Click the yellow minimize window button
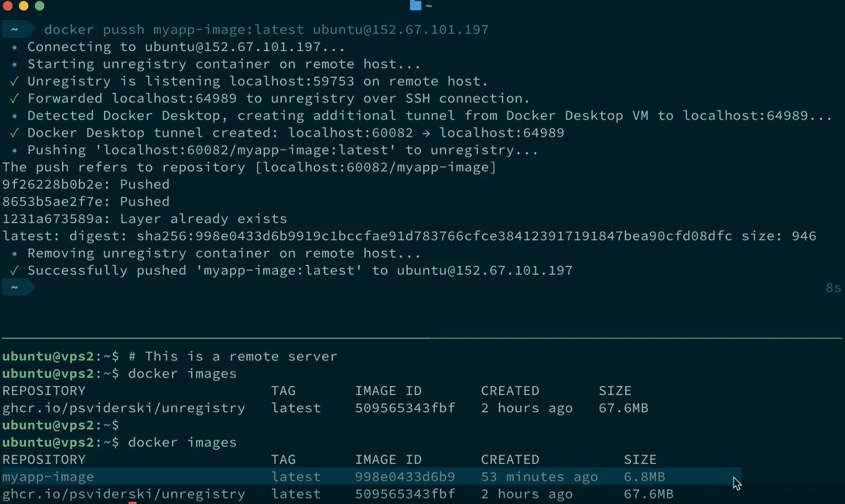Image resolution: width=845 pixels, height=504 pixels. point(23,6)
